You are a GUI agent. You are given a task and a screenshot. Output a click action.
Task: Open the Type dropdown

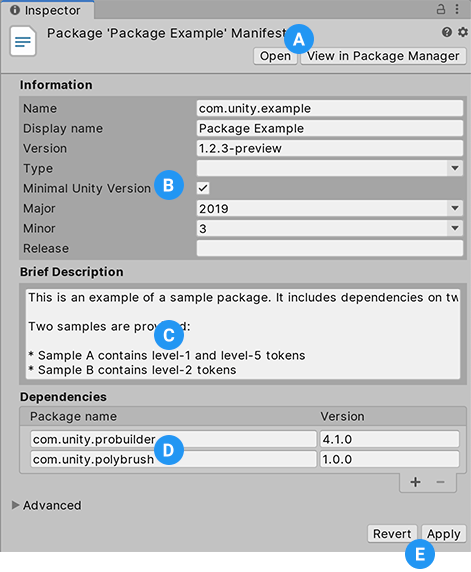click(330, 168)
